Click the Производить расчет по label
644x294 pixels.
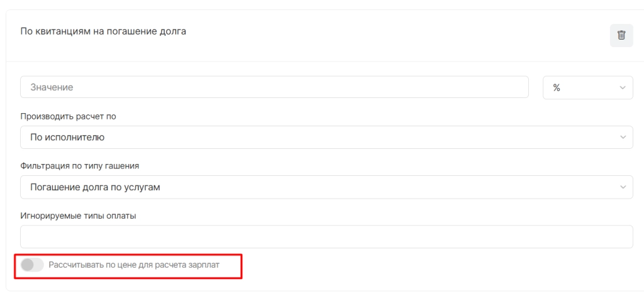[68, 116]
